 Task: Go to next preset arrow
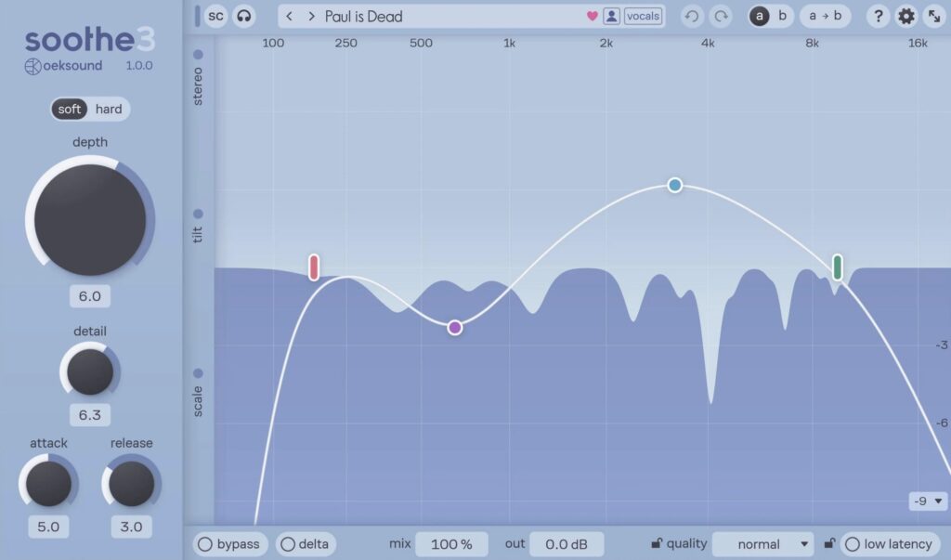coord(311,17)
